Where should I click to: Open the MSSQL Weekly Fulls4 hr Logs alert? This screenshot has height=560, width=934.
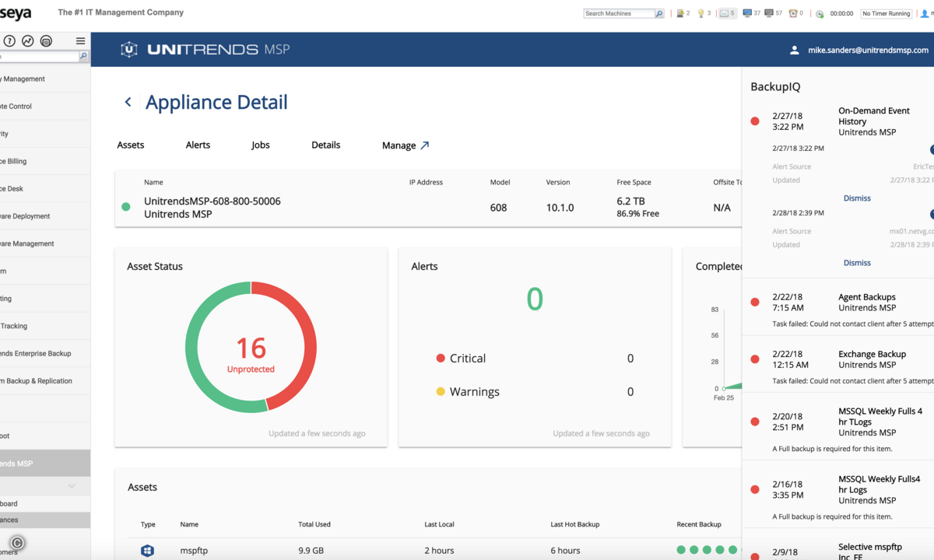[x=838, y=495]
